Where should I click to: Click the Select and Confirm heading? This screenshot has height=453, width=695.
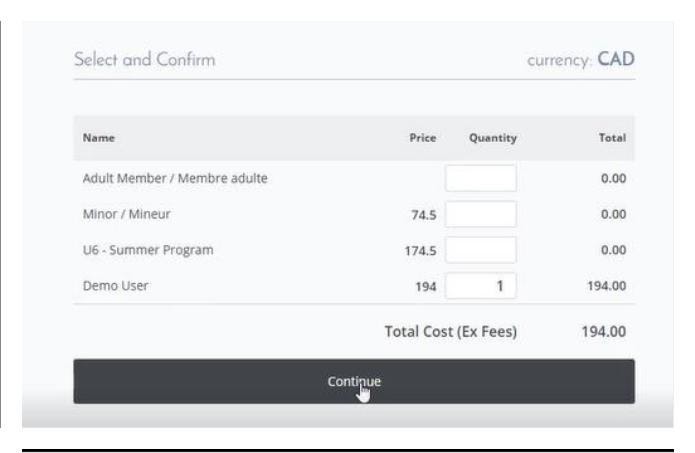point(144,59)
